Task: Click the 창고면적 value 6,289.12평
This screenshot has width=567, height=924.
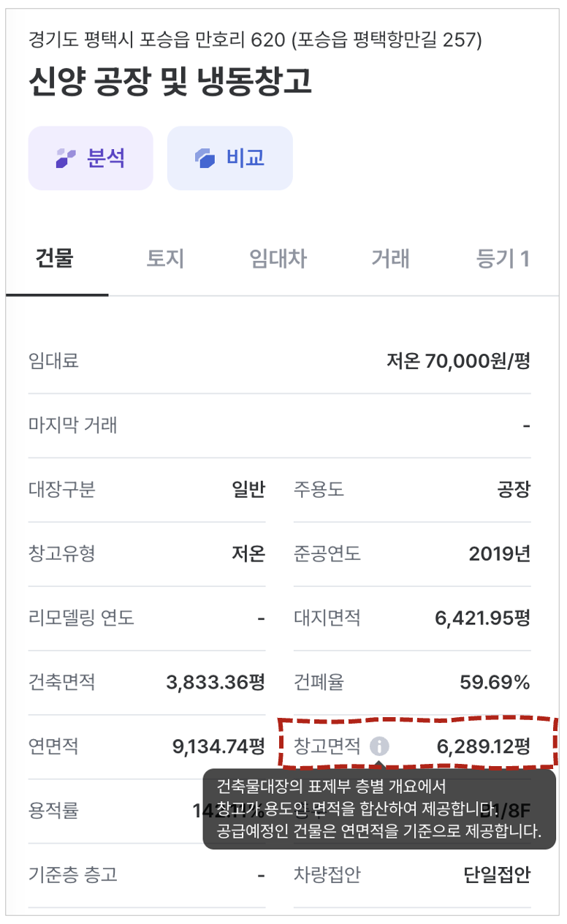Action: point(483,746)
